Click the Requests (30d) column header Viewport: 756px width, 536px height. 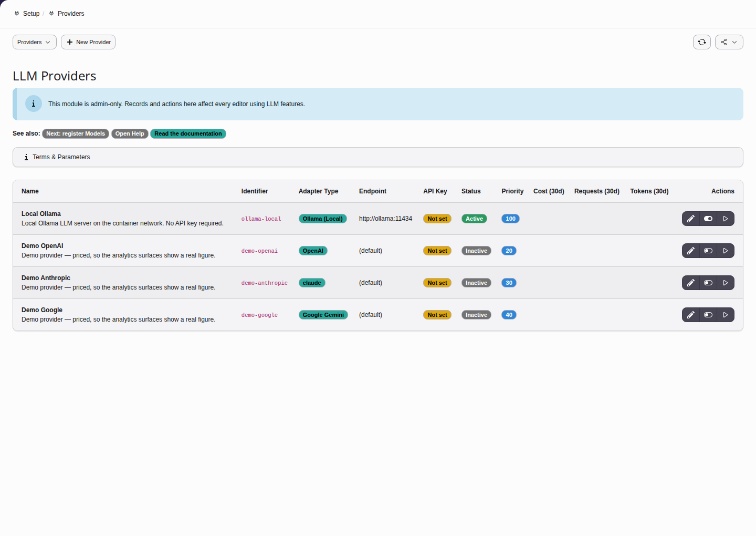[x=597, y=191]
